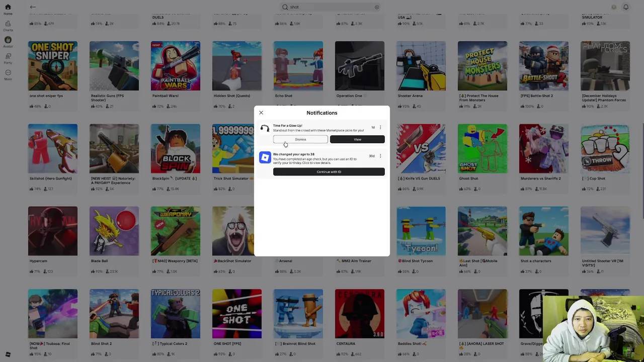Close the Notifications dialog
Viewport: 644px width, 362px height.
click(x=261, y=113)
